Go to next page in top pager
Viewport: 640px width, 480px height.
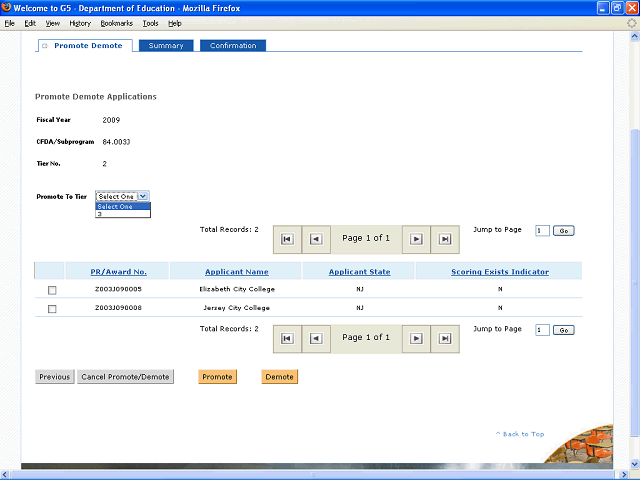(x=416, y=239)
